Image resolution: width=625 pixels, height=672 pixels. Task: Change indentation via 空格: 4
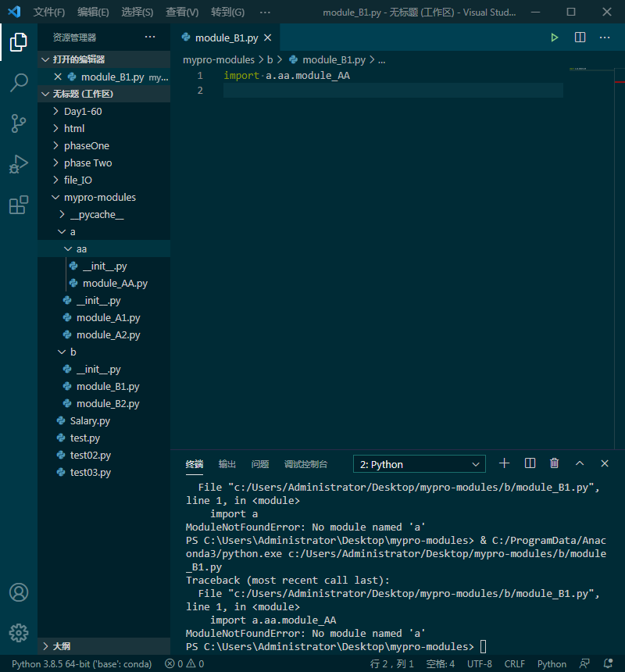coord(441,664)
